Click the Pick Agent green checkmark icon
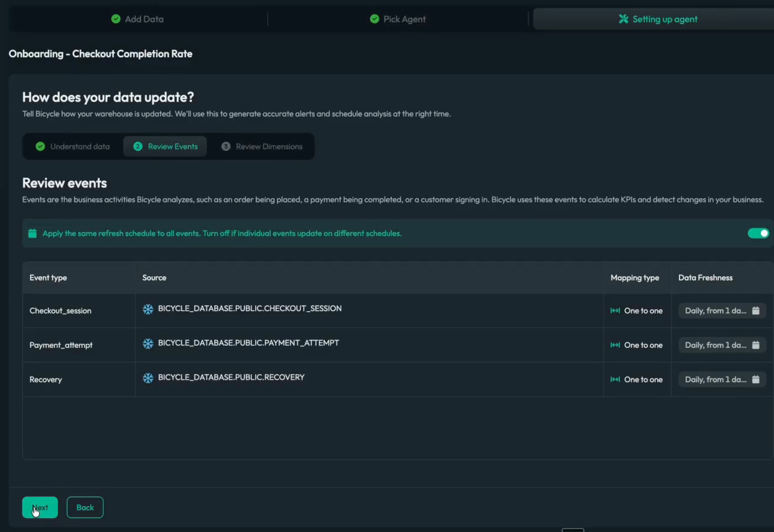 click(x=374, y=19)
